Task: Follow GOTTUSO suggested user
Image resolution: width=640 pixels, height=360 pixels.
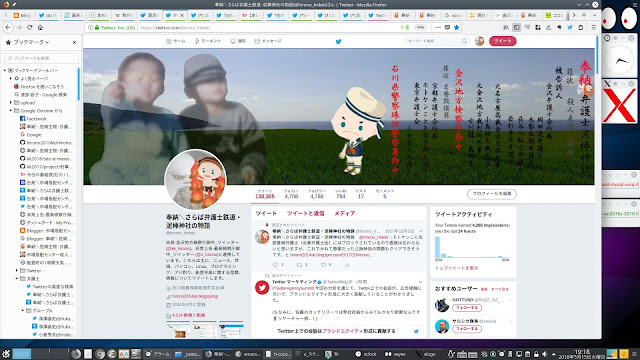Action: [467, 308]
